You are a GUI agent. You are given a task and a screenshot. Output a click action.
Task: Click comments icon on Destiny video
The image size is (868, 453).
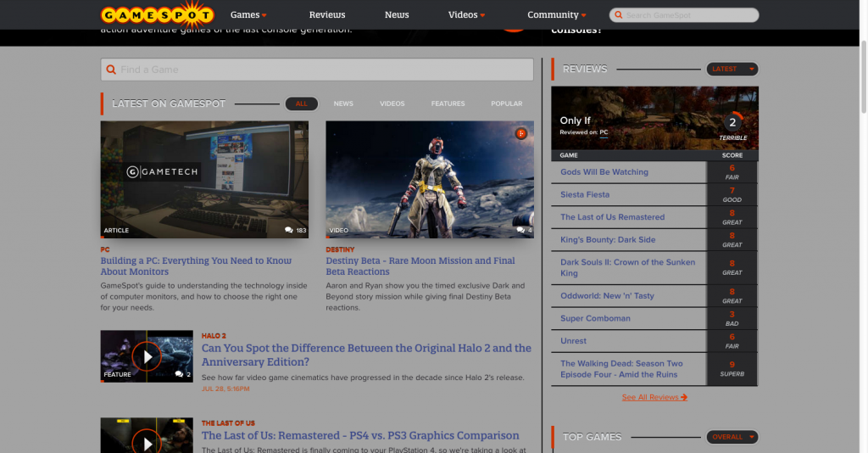(520, 231)
